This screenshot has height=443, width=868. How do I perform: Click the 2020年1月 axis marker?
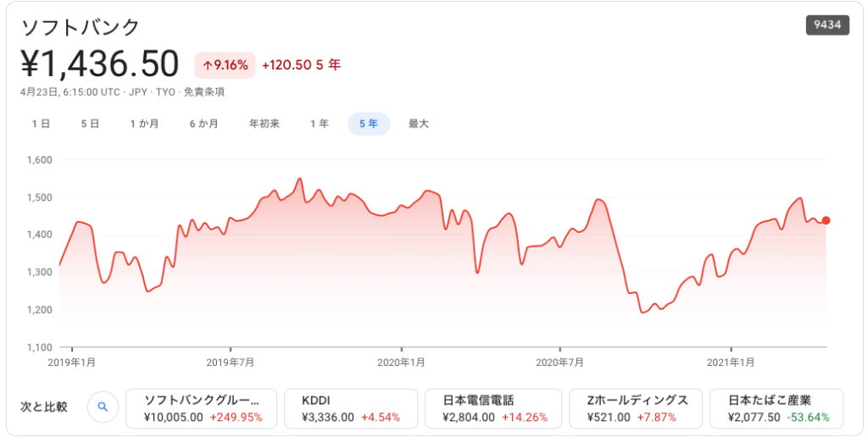(x=401, y=363)
